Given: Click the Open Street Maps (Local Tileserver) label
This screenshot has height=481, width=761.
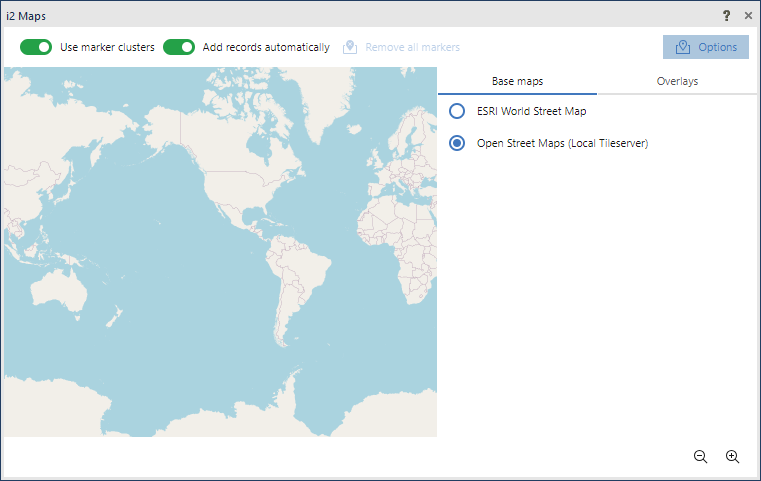Looking at the screenshot, I should tap(562, 143).
